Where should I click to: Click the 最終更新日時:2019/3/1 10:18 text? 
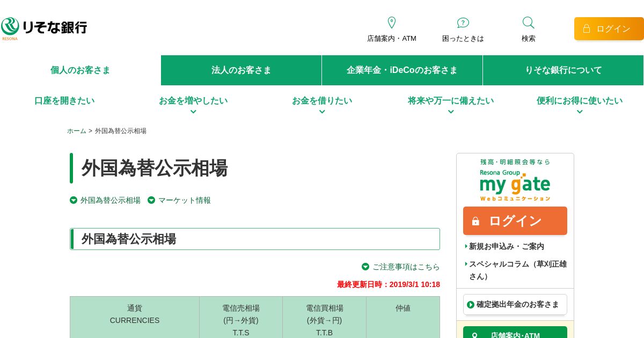click(x=389, y=284)
